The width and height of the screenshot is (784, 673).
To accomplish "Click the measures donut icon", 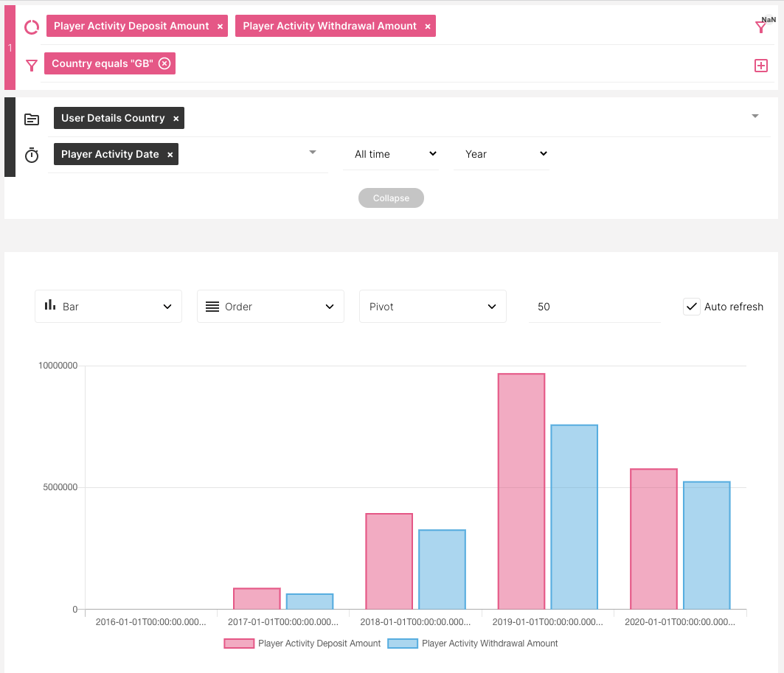I will tap(32, 27).
